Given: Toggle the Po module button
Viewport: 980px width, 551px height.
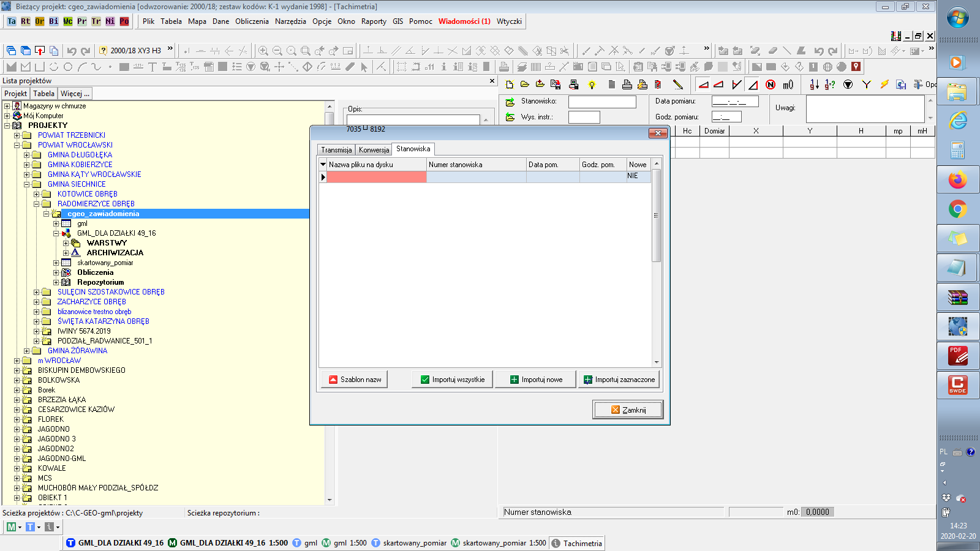Looking at the screenshot, I should pos(124,21).
